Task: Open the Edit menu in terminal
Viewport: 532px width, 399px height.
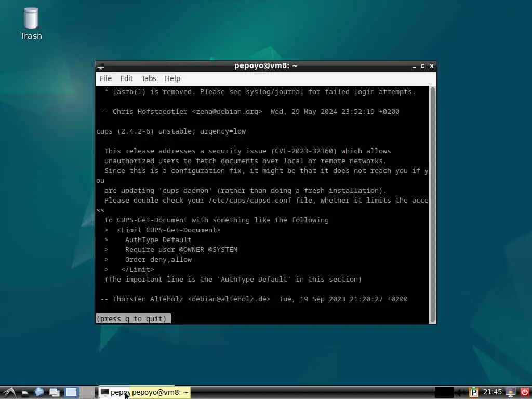Action: pyautogui.click(x=126, y=78)
